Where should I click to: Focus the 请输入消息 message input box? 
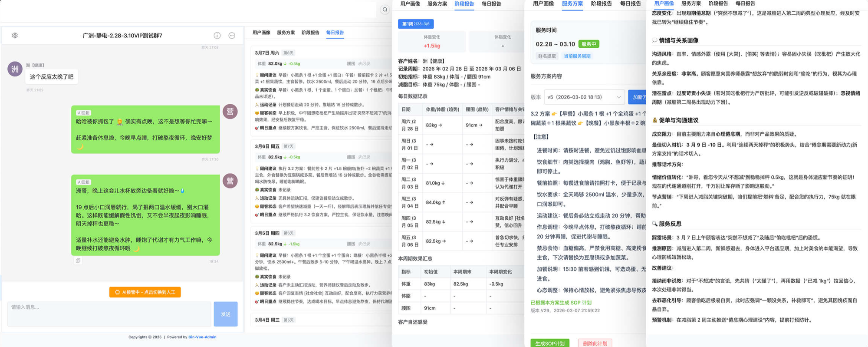point(109,314)
